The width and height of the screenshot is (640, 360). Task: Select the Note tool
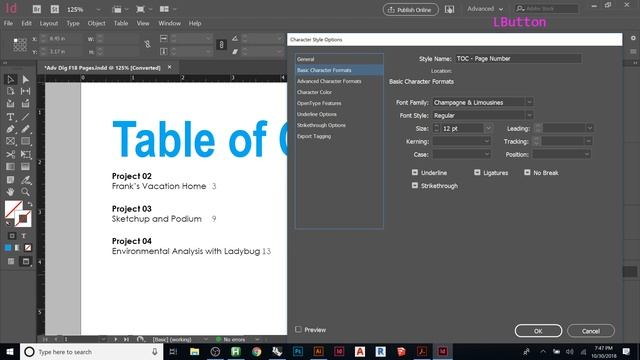11,180
